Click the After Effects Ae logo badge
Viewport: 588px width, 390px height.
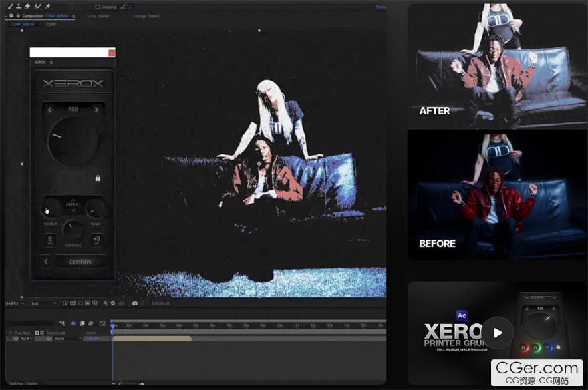click(x=462, y=315)
